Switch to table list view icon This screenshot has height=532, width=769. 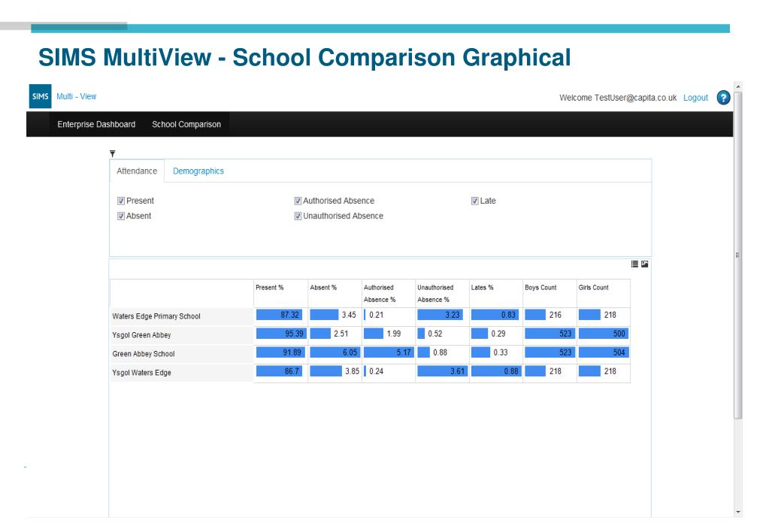(634, 264)
